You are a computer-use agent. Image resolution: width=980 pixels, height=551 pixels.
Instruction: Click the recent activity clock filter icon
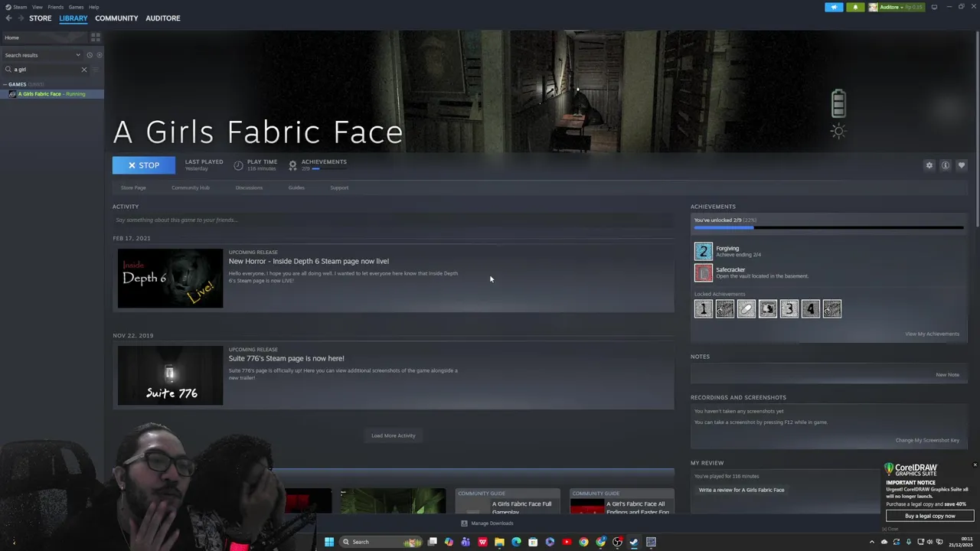coord(89,55)
